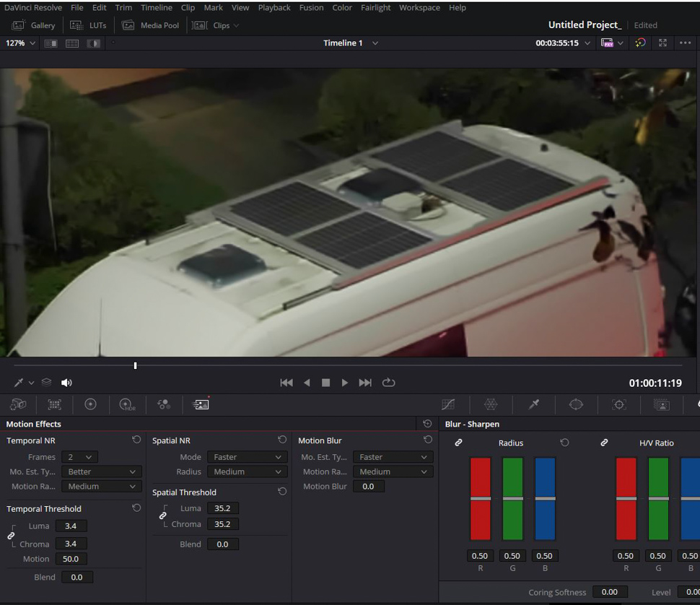The height and width of the screenshot is (605, 700).
Task: Open the LUTs panel
Action: click(88, 25)
